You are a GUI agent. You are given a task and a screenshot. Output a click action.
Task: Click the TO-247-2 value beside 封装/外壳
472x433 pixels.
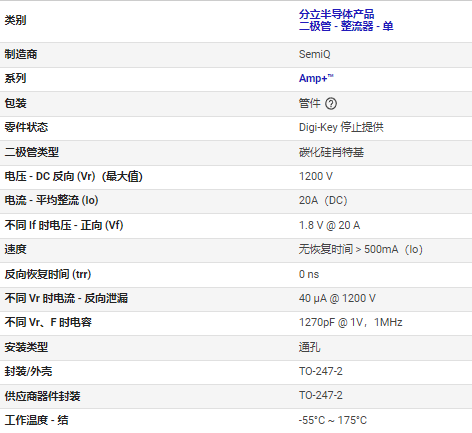320,371
